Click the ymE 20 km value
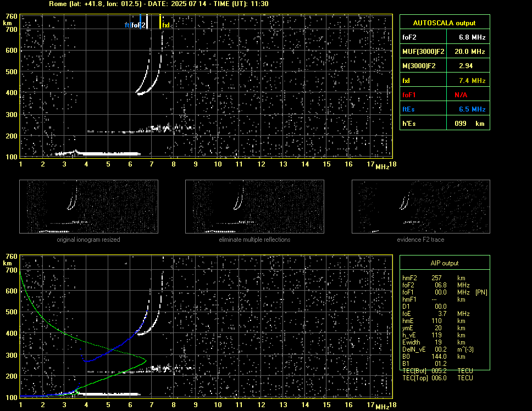The image size is (532, 411). point(438,328)
